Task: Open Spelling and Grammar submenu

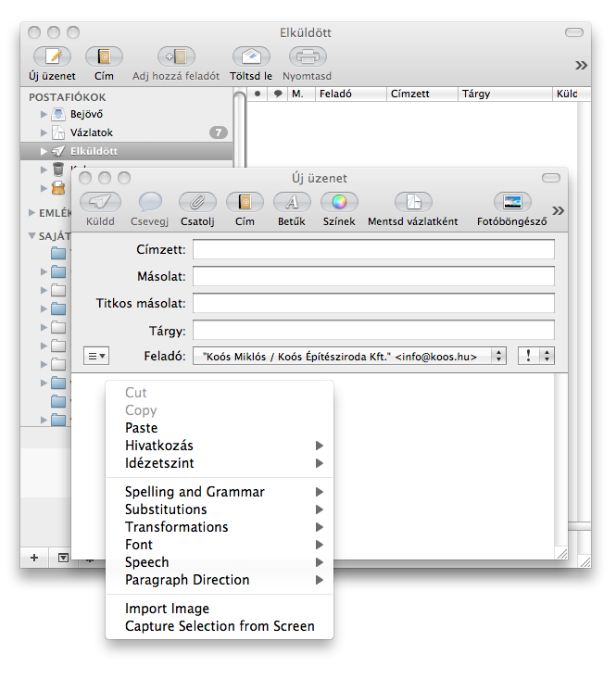Action: tap(220, 492)
